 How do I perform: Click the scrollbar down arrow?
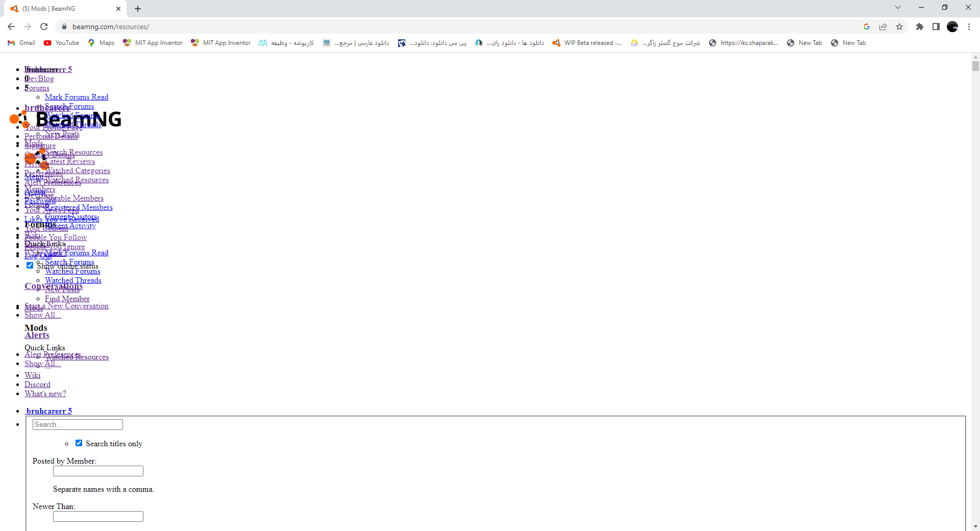pos(975,526)
